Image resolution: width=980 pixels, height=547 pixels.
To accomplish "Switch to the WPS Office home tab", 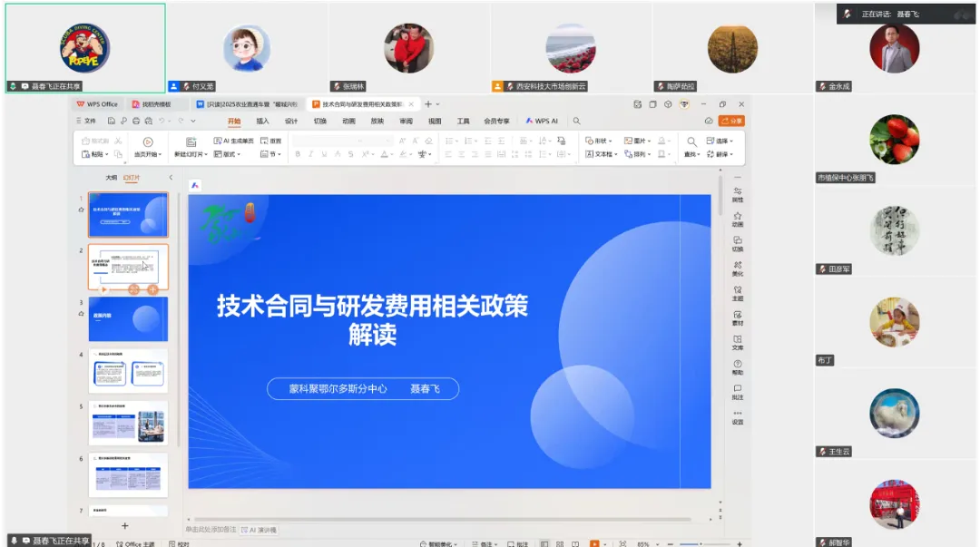I will pos(97,104).
